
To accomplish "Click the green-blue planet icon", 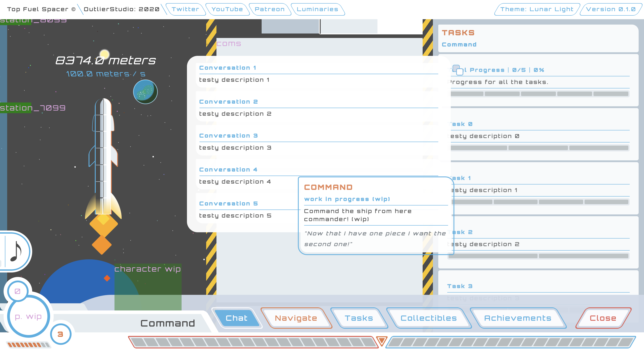I will click(x=145, y=92).
